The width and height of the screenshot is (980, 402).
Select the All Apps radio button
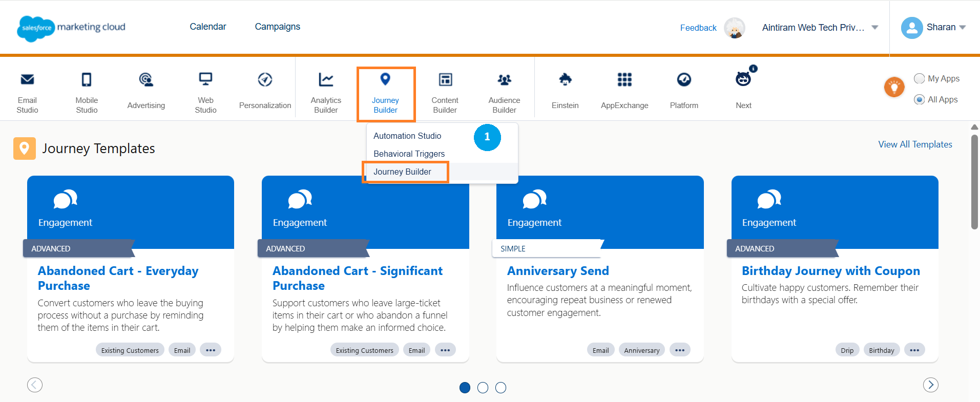coord(920,99)
